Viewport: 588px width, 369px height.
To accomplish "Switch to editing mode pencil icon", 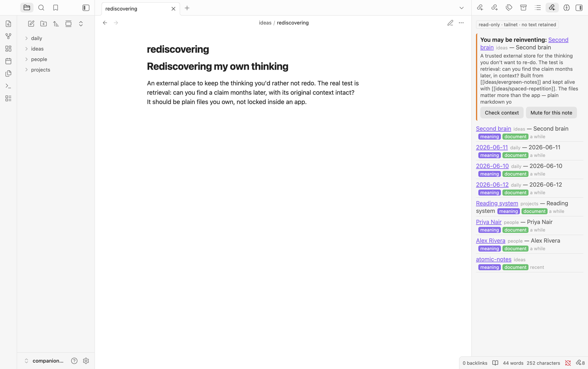I will click(x=450, y=23).
